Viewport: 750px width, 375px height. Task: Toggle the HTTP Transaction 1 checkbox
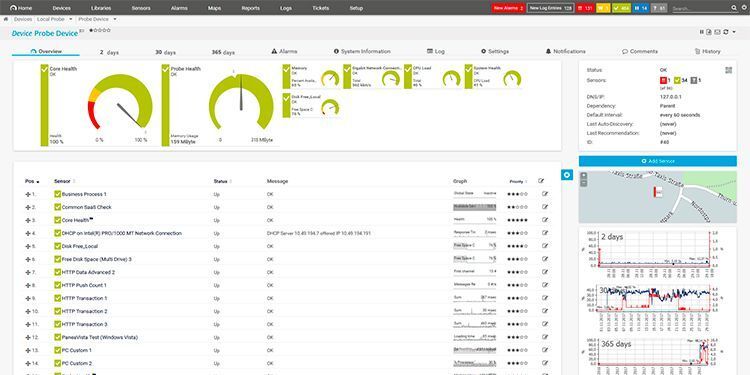tap(57, 298)
